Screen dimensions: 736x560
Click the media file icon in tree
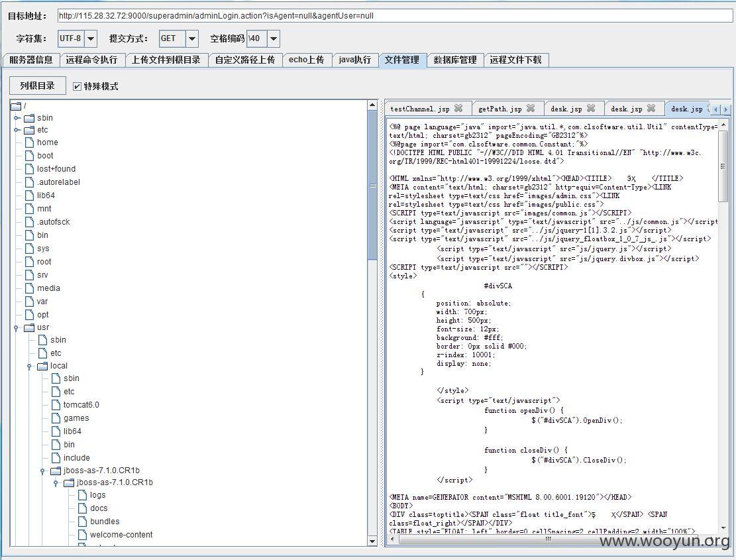coord(29,288)
